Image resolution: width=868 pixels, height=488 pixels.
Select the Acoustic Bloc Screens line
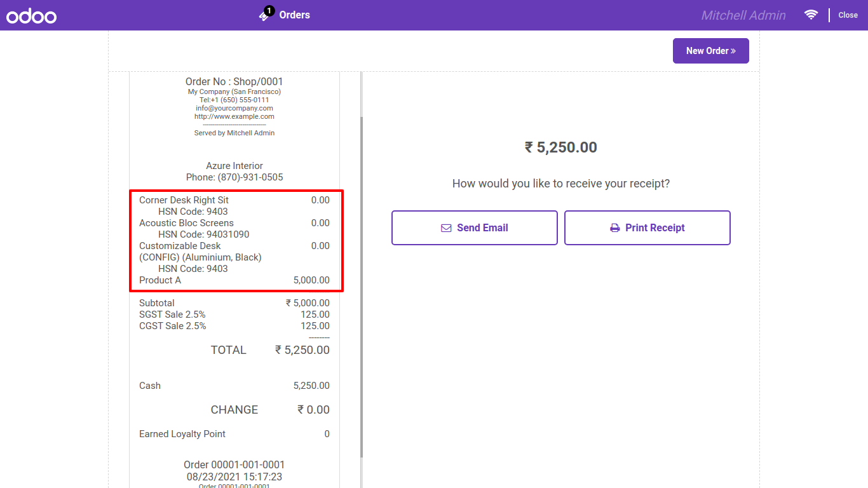pos(234,223)
